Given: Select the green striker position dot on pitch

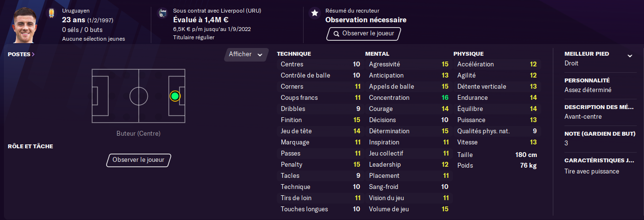Looking at the screenshot, I should click(175, 96).
